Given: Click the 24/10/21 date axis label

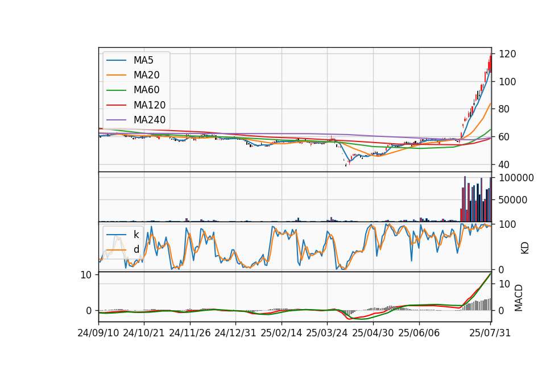Looking at the screenshot, I should pyautogui.click(x=144, y=333).
